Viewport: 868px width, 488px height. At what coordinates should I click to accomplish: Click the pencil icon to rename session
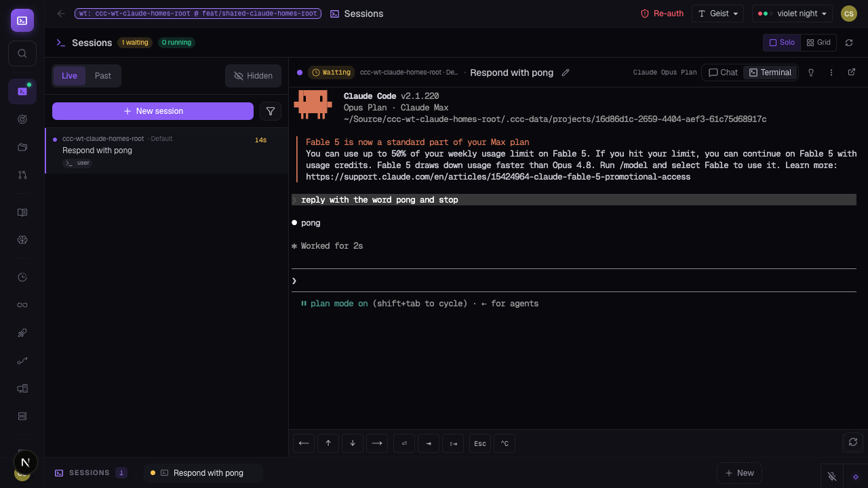(566, 73)
